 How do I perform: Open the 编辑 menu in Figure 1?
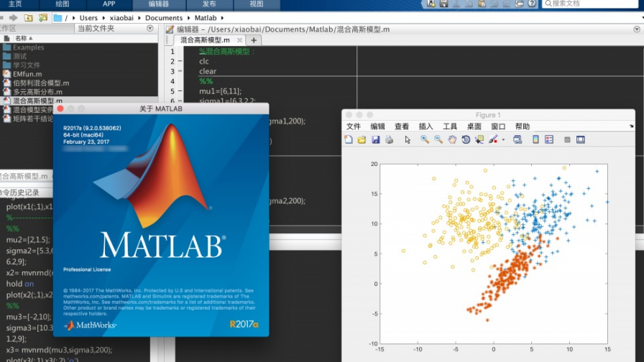(377, 126)
